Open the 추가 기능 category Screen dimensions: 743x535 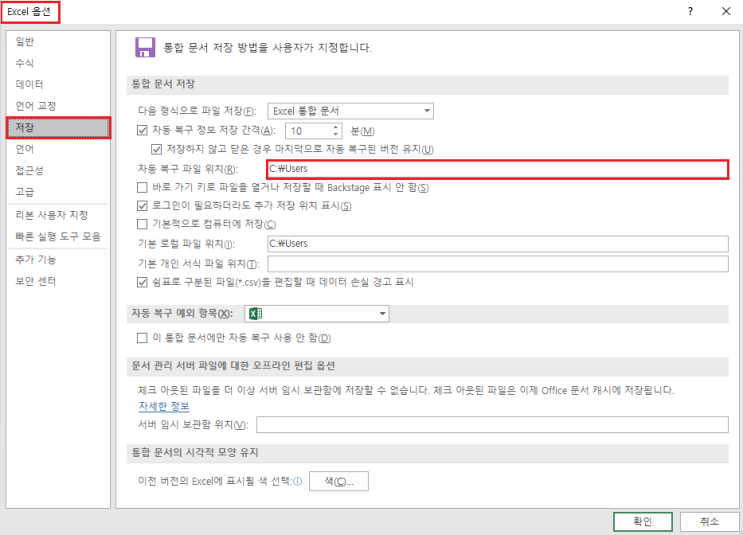point(58,260)
